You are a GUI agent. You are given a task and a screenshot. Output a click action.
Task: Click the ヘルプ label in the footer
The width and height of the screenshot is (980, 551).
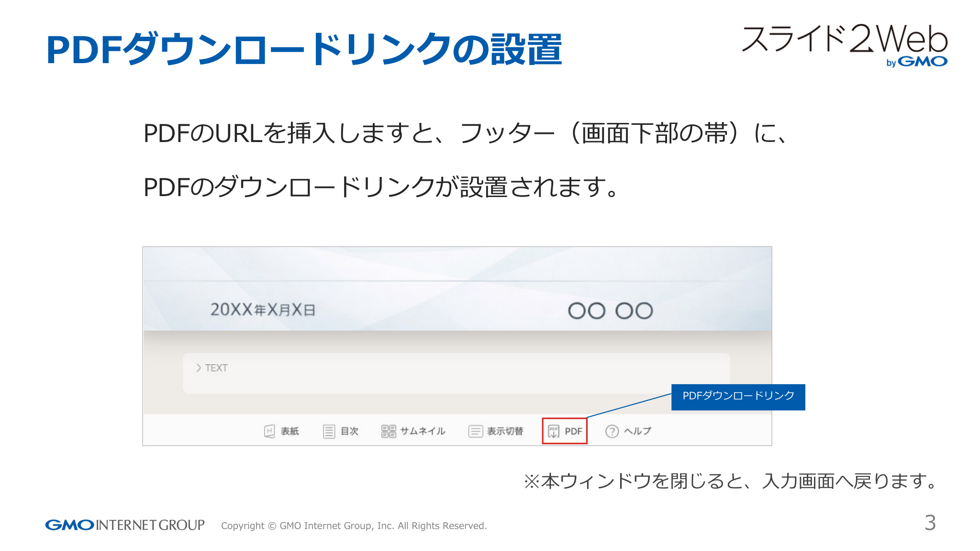click(x=639, y=431)
